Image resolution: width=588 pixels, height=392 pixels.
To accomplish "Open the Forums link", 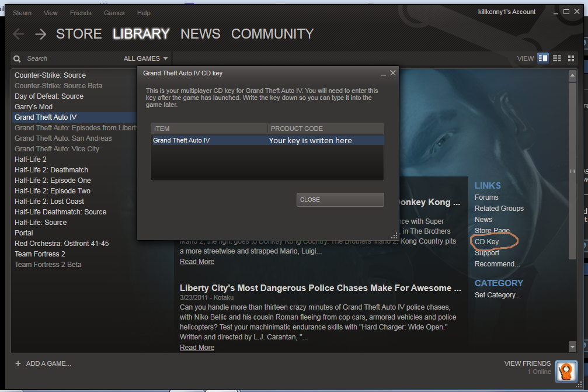I will pos(486,197).
